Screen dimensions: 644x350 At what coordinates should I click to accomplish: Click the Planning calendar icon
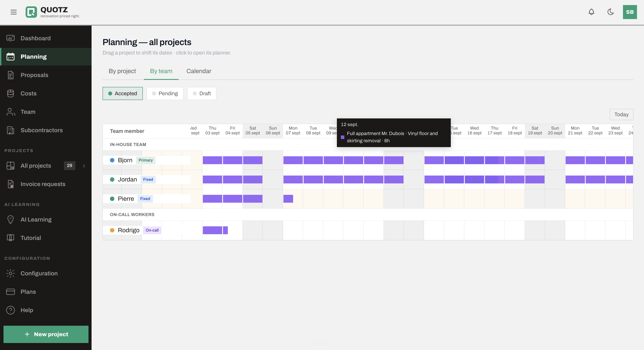pyautogui.click(x=11, y=57)
